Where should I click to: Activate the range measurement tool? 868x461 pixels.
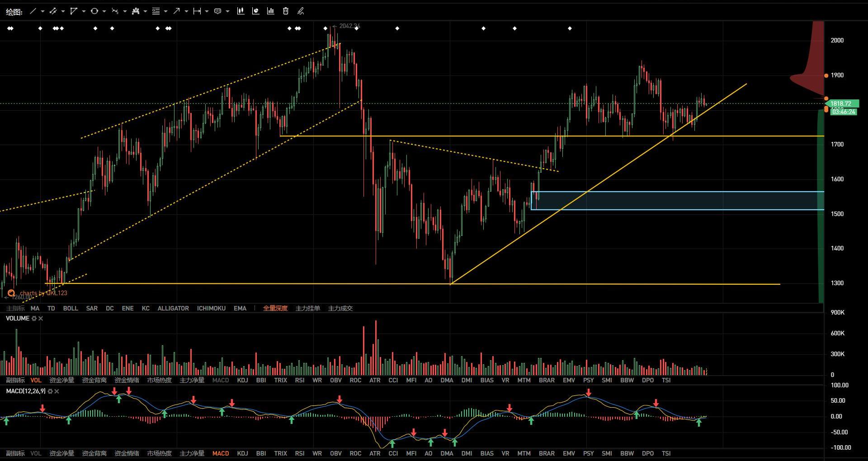(x=197, y=11)
